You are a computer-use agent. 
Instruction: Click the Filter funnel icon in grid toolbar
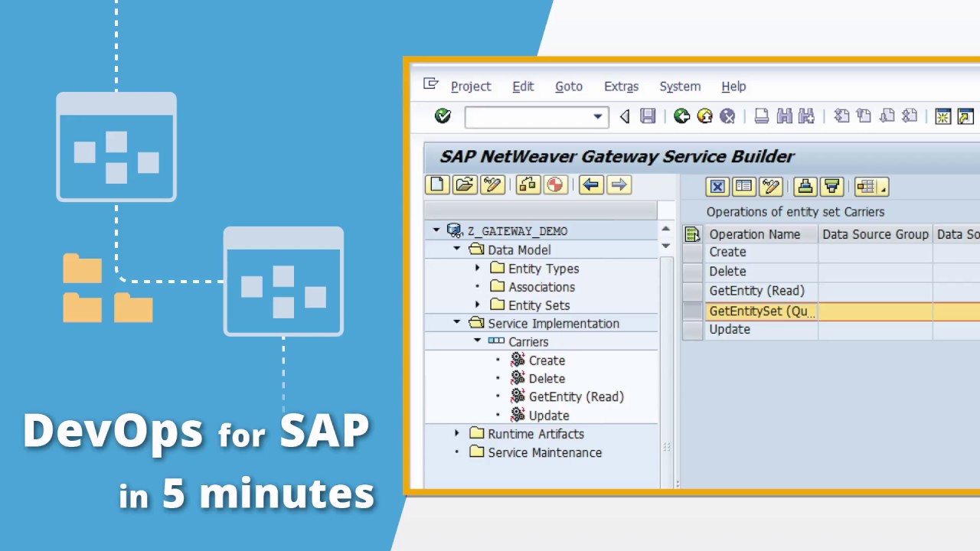coord(831,186)
